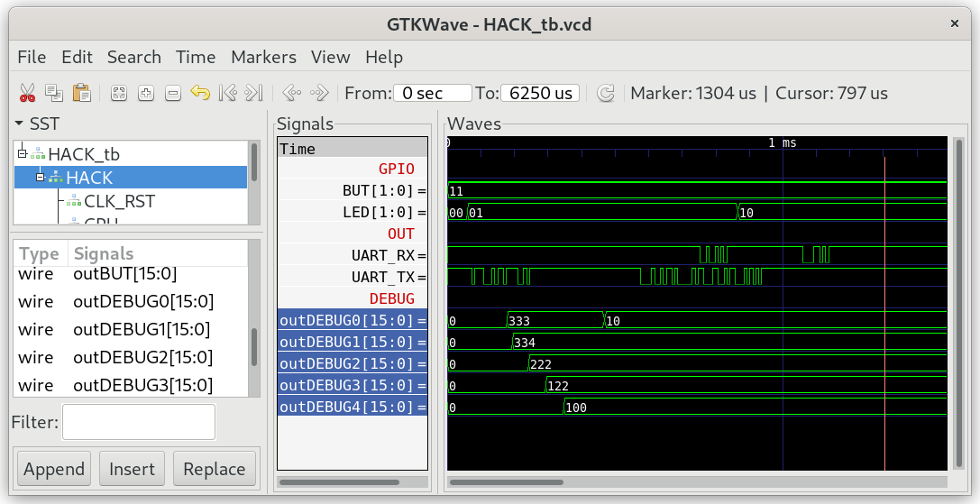980x504 pixels.
Task: Click the signal list vertical scrollbar
Action: click(x=253, y=346)
